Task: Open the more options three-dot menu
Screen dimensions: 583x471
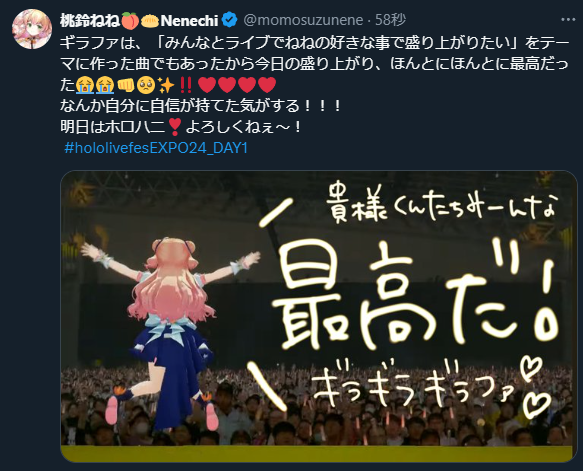Action: coord(568,20)
